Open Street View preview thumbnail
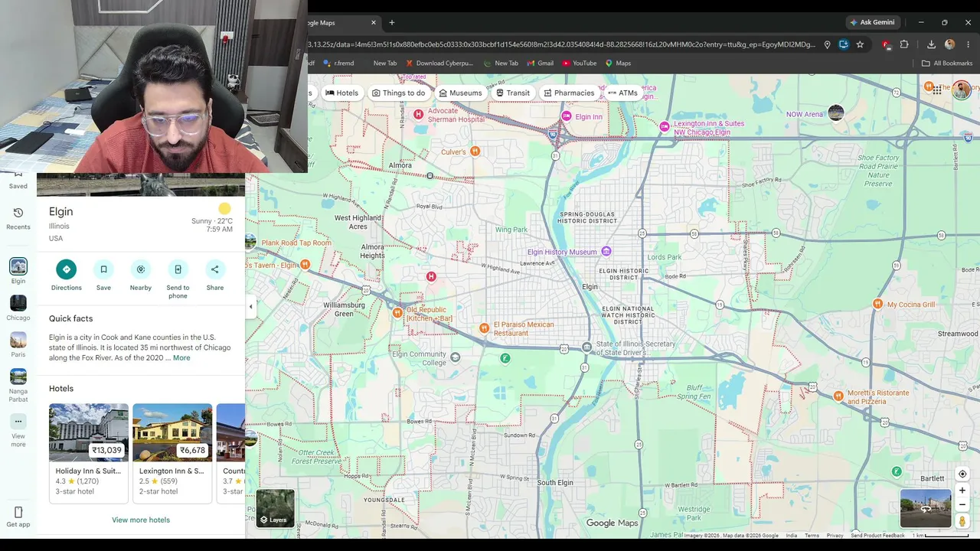Image resolution: width=980 pixels, height=551 pixels. pos(926,508)
